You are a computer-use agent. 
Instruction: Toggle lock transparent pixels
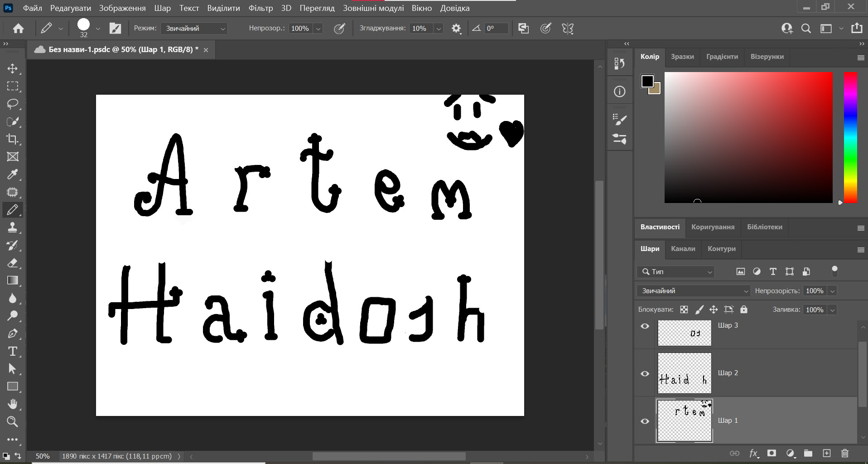(684, 309)
